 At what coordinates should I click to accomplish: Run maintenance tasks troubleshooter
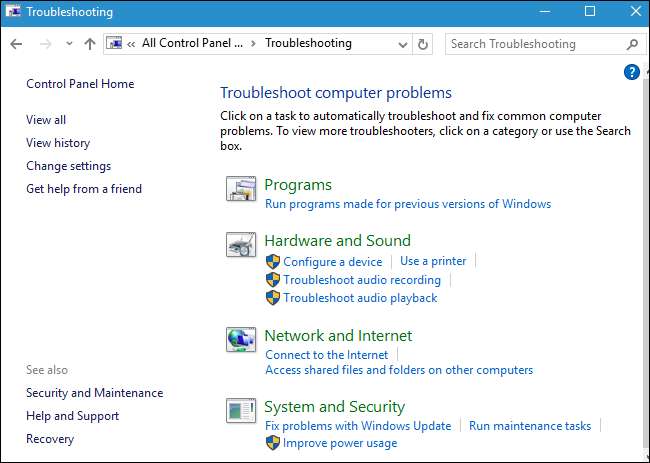530,426
